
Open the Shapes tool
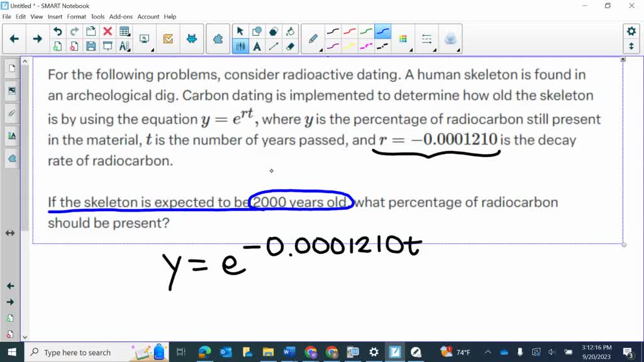pyautogui.click(x=257, y=31)
